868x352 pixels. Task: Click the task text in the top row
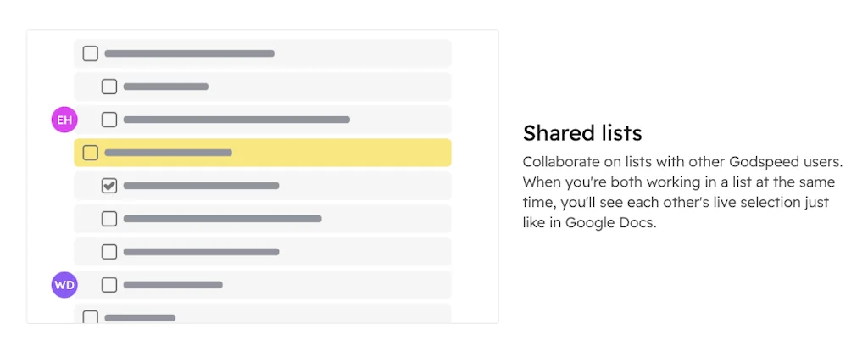(x=189, y=53)
